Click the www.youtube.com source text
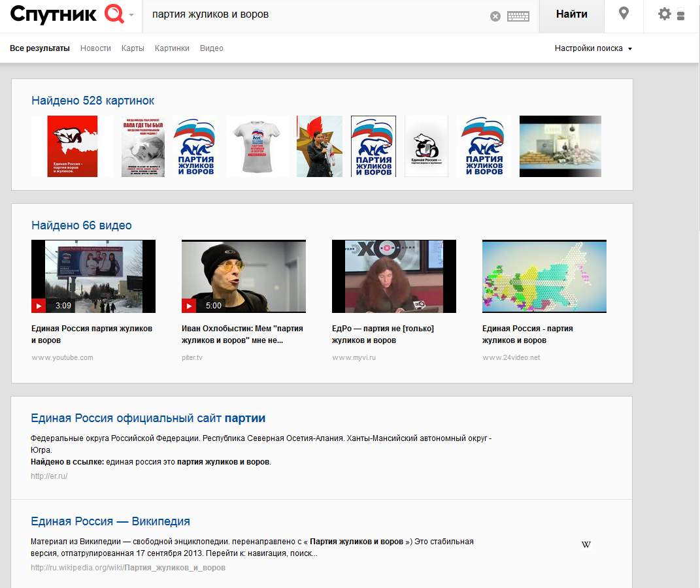The width and height of the screenshot is (700, 588). 63,357
